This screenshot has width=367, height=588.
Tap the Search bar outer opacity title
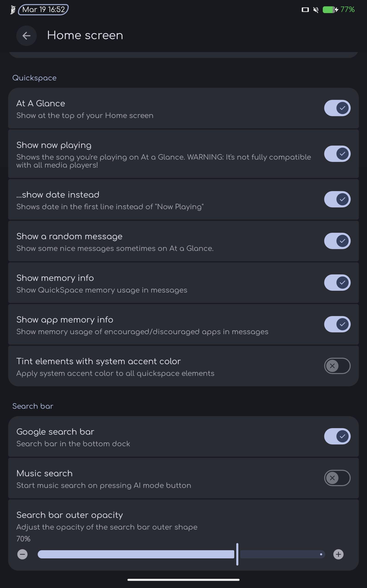(70, 515)
